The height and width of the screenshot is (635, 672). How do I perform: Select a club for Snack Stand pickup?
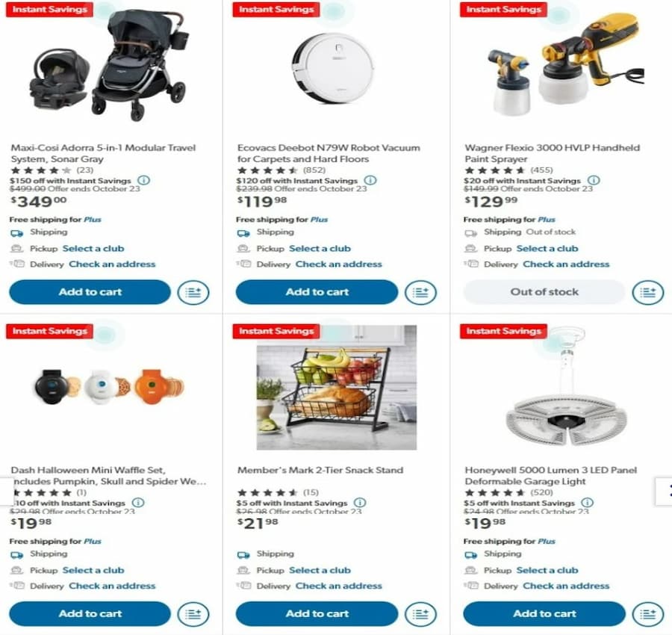[320, 570]
